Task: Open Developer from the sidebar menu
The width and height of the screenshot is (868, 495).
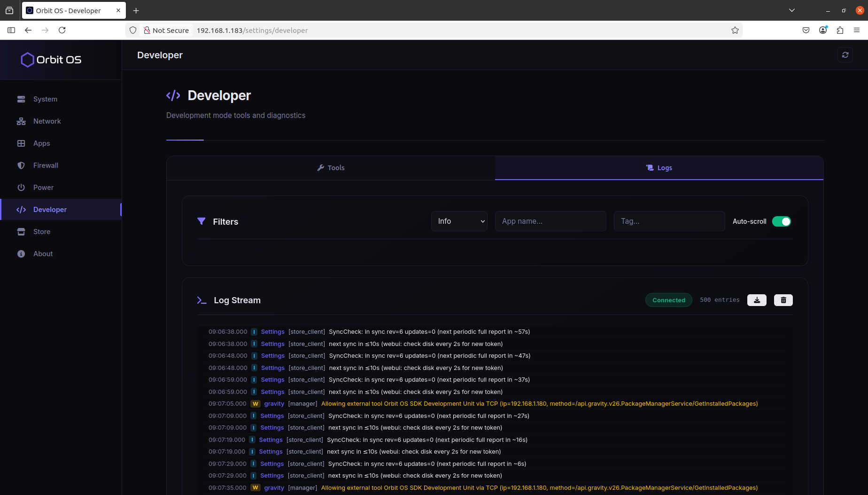Action: click(49, 209)
